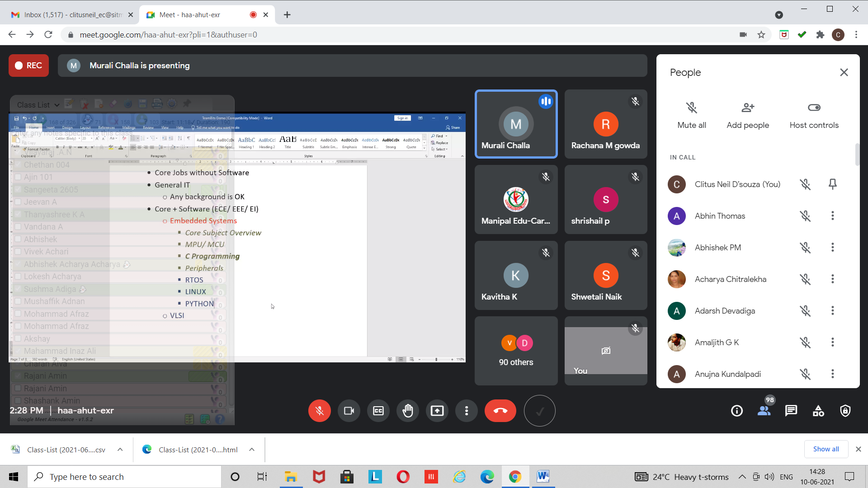The height and width of the screenshot is (488, 868).
Task: Expand Class-List csv download chevron
Action: (x=120, y=450)
